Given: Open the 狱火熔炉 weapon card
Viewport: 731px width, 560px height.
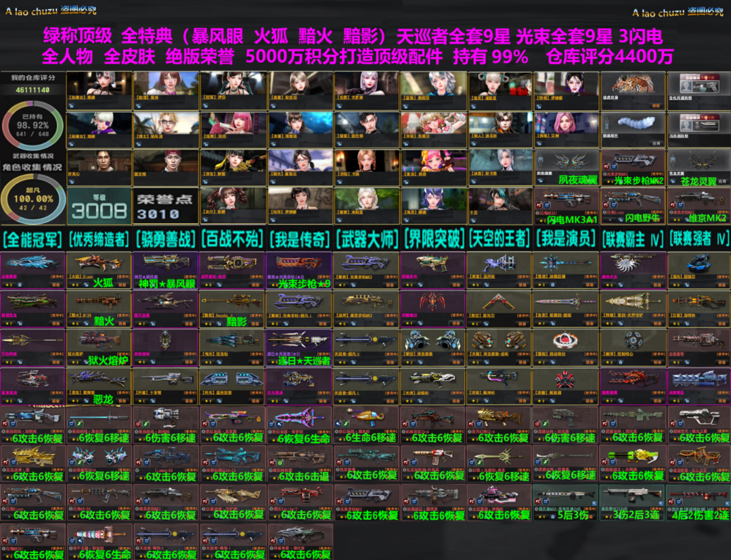Looking at the screenshot, I should (99, 348).
